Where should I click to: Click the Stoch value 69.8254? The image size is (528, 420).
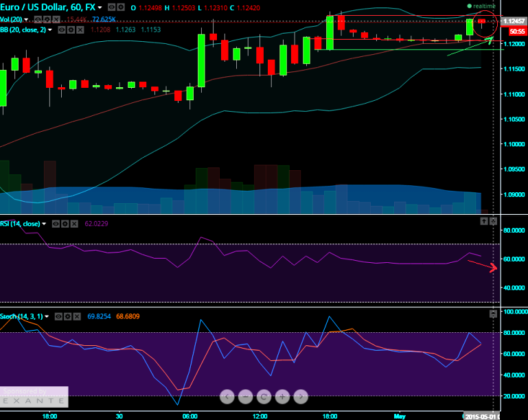pyautogui.click(x=99, y=316)
